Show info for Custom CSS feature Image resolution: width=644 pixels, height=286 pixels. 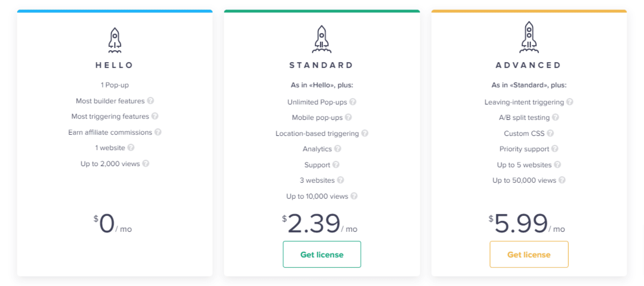point(550,133)
